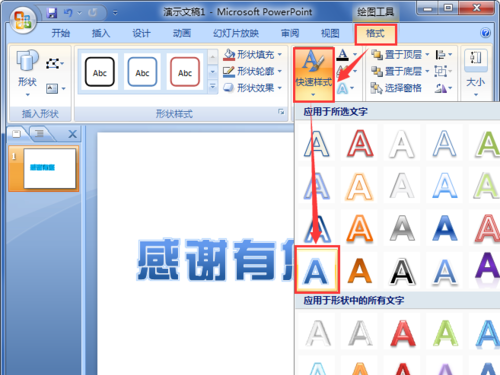500x375 pixels.
Task: Choose purple A with reflection style
Action: (x=487, y=269)
